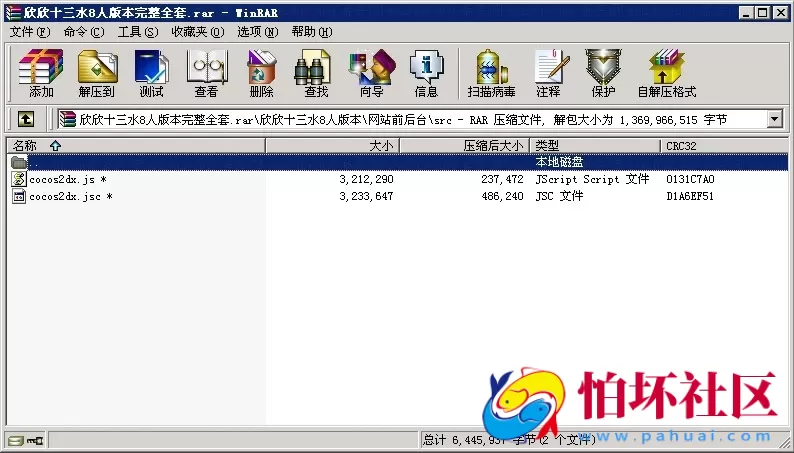Click CRC32 value D1A6EF51
The image size is (794, 453).
coord(690,196)
